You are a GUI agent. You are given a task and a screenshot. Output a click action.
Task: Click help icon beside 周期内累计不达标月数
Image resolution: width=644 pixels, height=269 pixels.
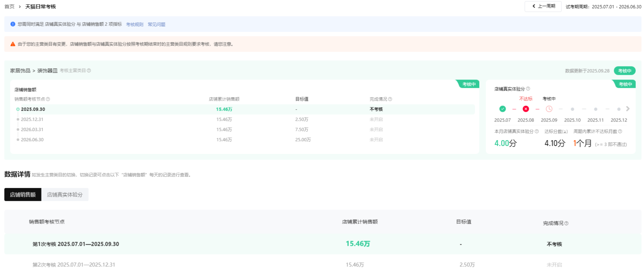coord(620,131)
